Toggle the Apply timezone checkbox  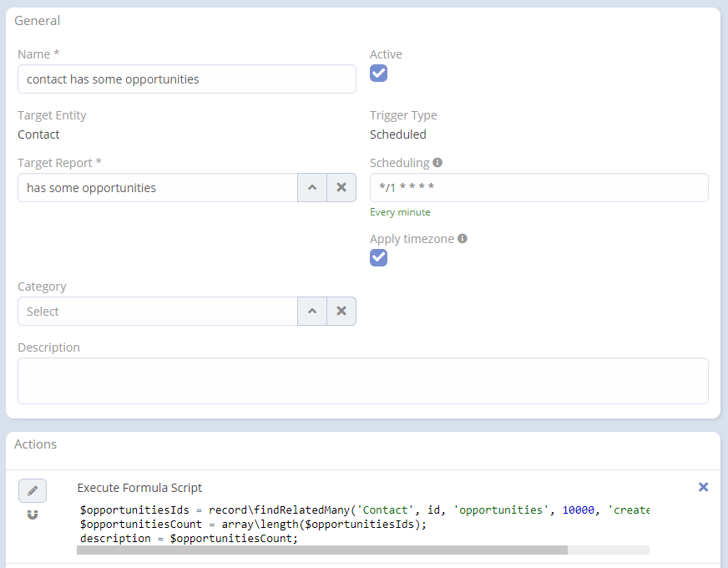click(379, 257)
